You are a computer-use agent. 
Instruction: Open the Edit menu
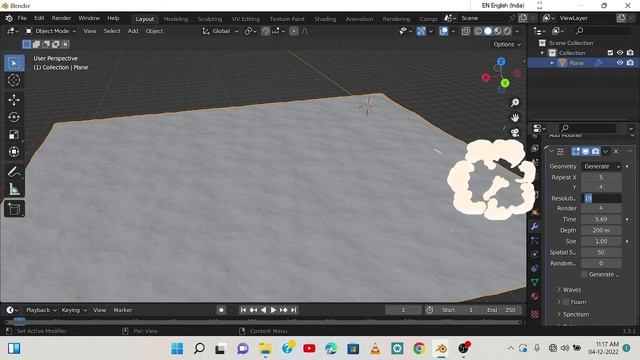[x=39, y=18]
